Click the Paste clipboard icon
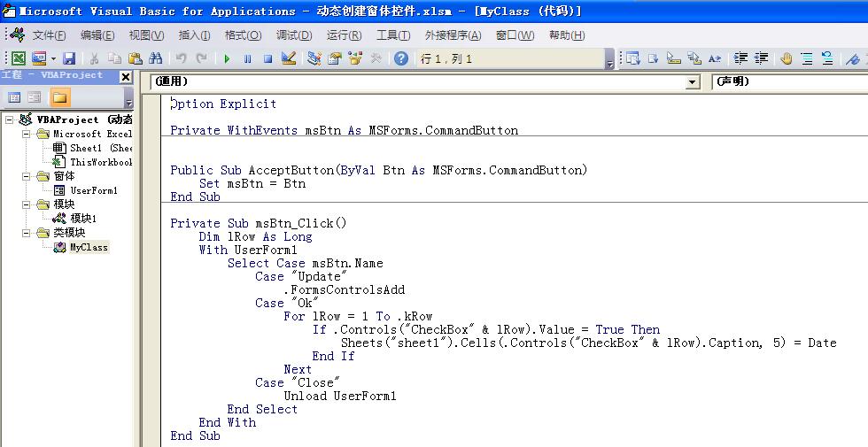This screenshot has width=868, height=447. pos(135,58)
